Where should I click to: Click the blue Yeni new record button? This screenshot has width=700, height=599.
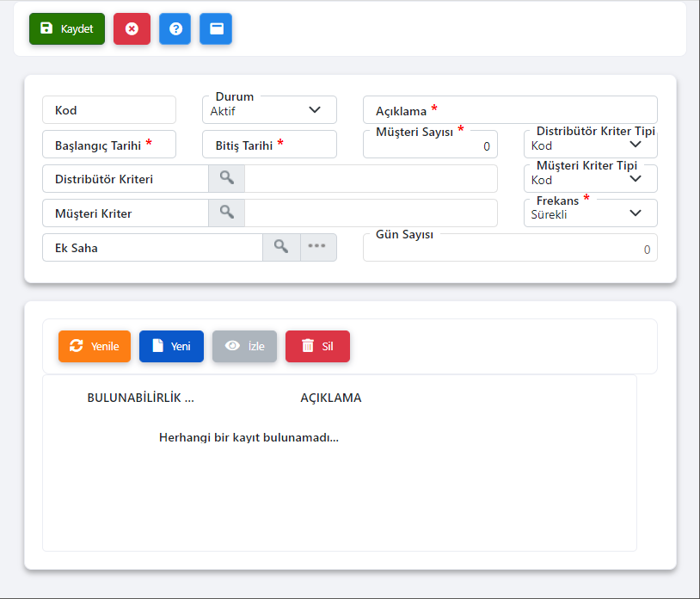pos(171,346)
